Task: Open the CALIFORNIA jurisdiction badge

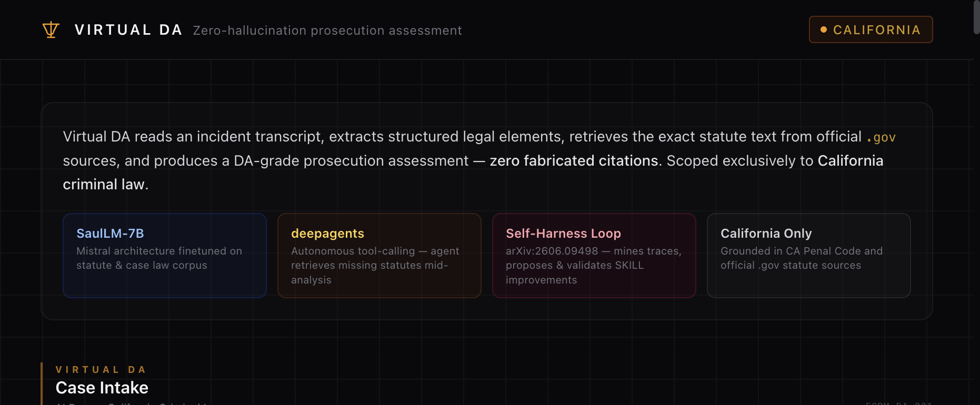Action: [x=871, y=29]
